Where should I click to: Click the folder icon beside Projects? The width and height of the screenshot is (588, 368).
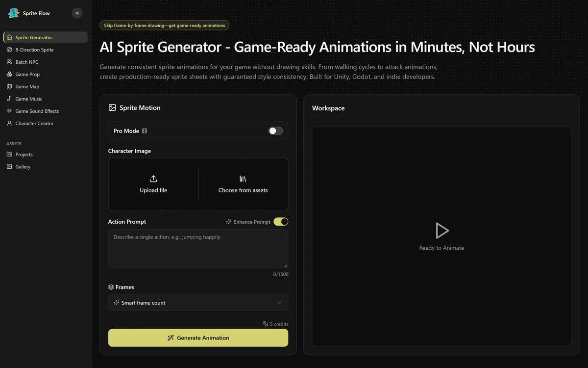click(x=9, y=154)
